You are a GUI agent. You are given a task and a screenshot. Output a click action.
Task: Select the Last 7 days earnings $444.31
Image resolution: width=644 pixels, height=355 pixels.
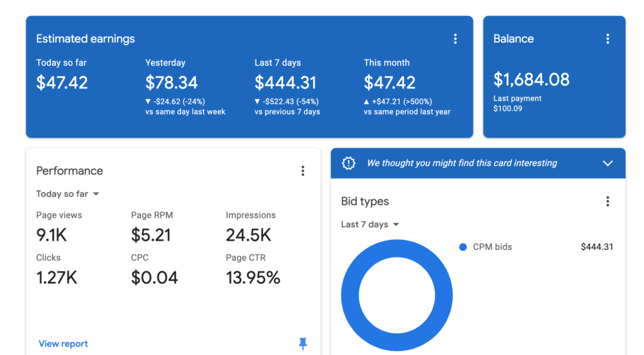click(285, 82)
